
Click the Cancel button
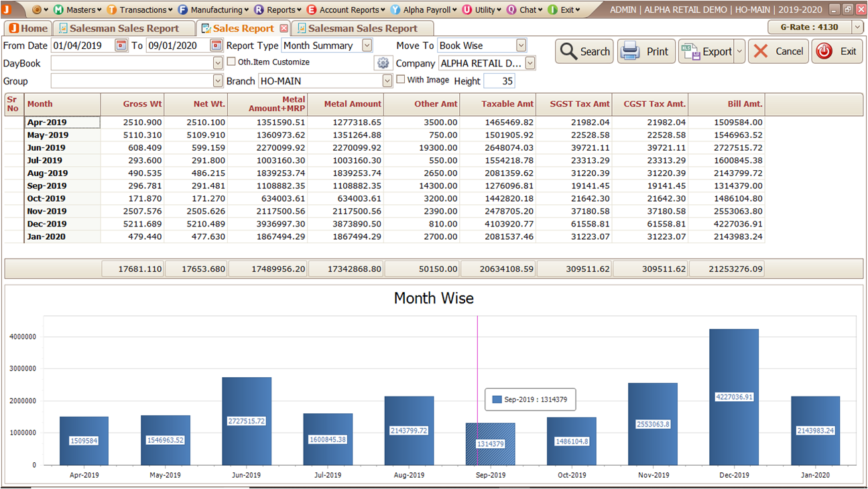pyautogui.click(x=778, y=52)
